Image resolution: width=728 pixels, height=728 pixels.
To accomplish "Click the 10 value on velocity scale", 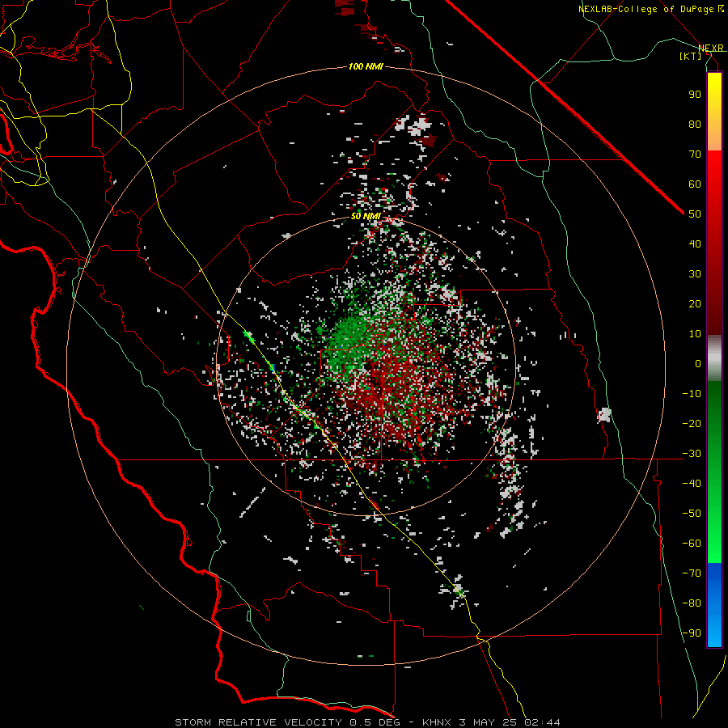I will point(695,334).
